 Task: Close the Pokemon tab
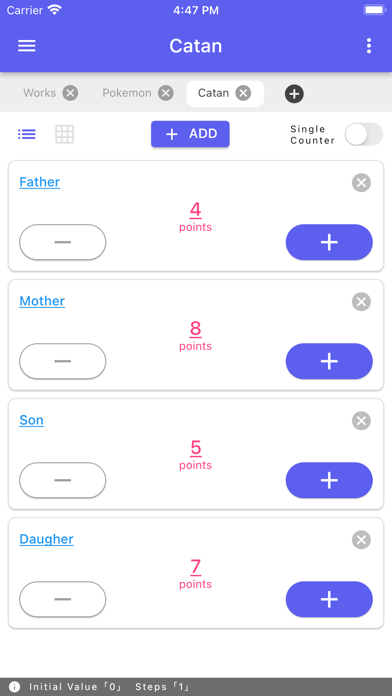[166, 93]
